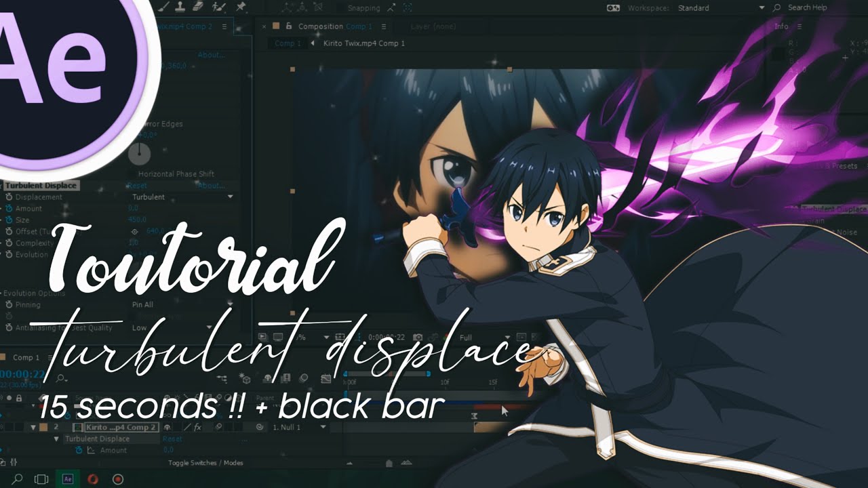Open Composition panel menu icon

coord(383,26)
